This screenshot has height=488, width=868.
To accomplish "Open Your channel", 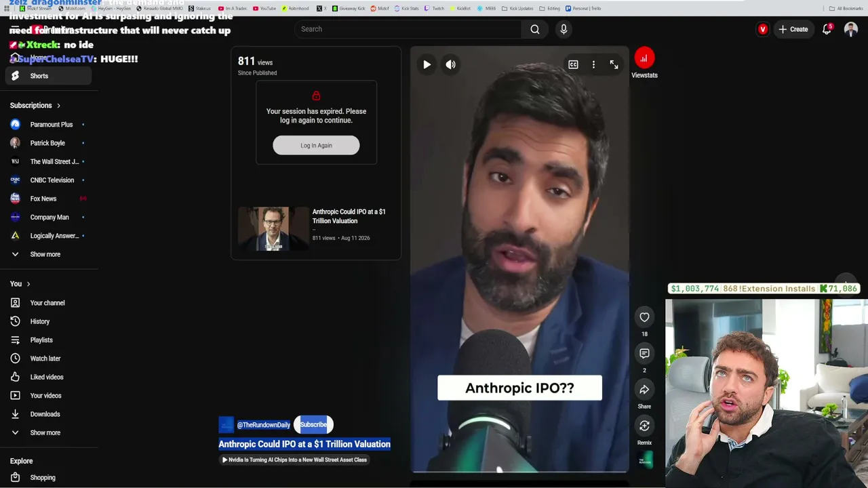I will pyautogui.click(x=48, y=303).
